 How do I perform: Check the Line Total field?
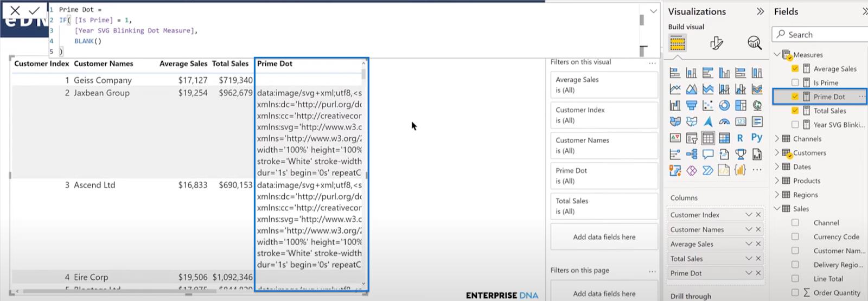coord(795,278)
